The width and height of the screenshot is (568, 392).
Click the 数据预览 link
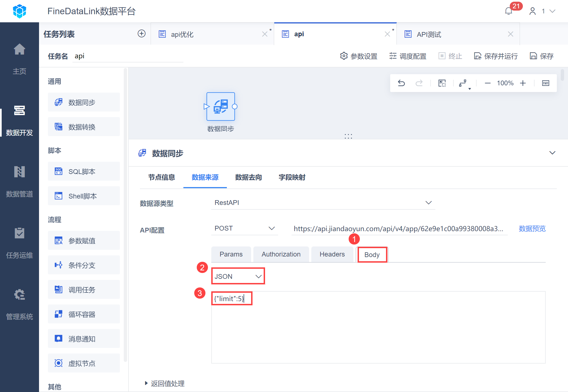pos(532,229)
